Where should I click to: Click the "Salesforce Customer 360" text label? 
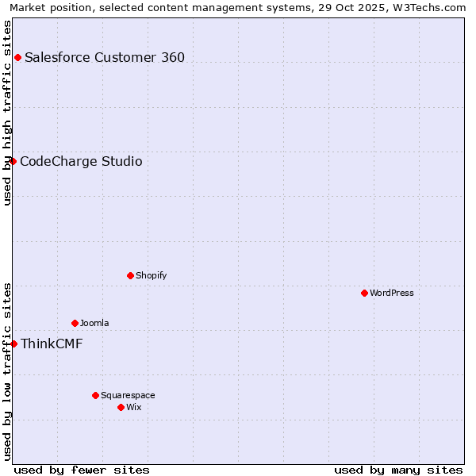click(x=105, y=57)
